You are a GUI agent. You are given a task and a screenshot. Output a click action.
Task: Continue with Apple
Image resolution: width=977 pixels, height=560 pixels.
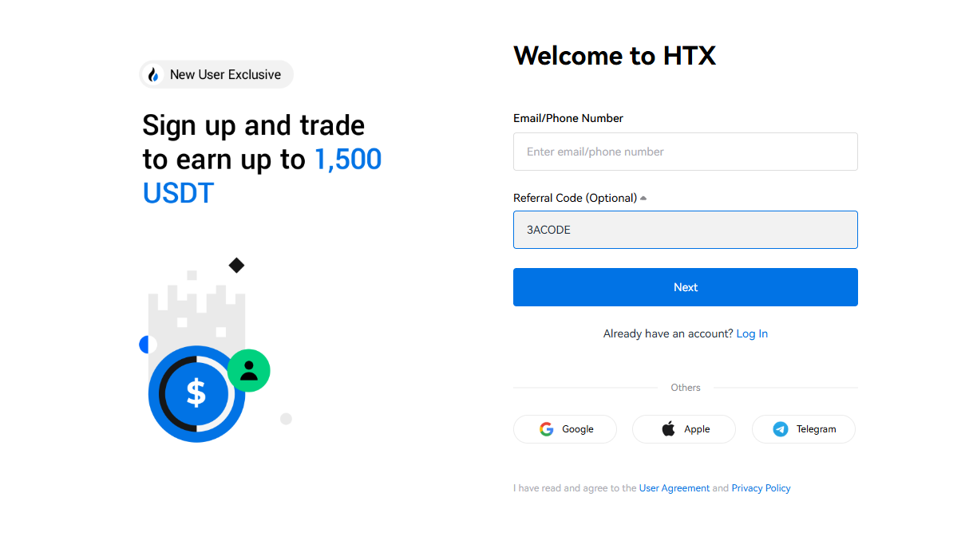click(x=683, y=428)
